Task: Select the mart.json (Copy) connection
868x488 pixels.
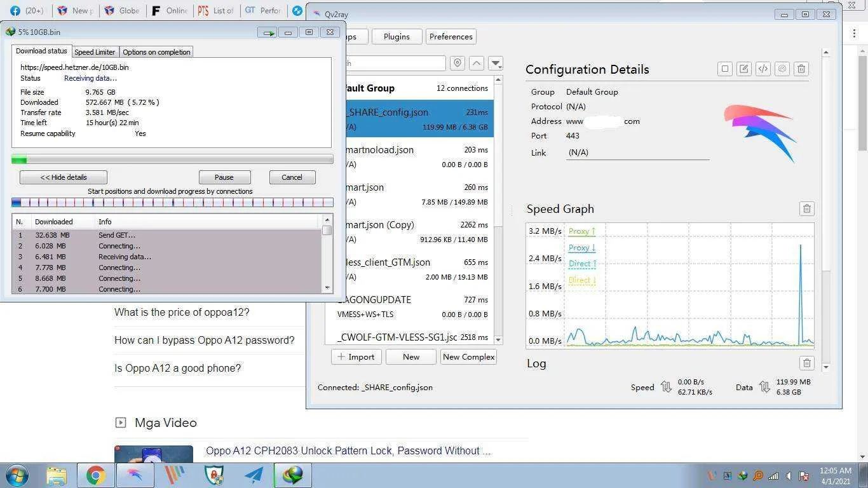Action: point(419,231)
